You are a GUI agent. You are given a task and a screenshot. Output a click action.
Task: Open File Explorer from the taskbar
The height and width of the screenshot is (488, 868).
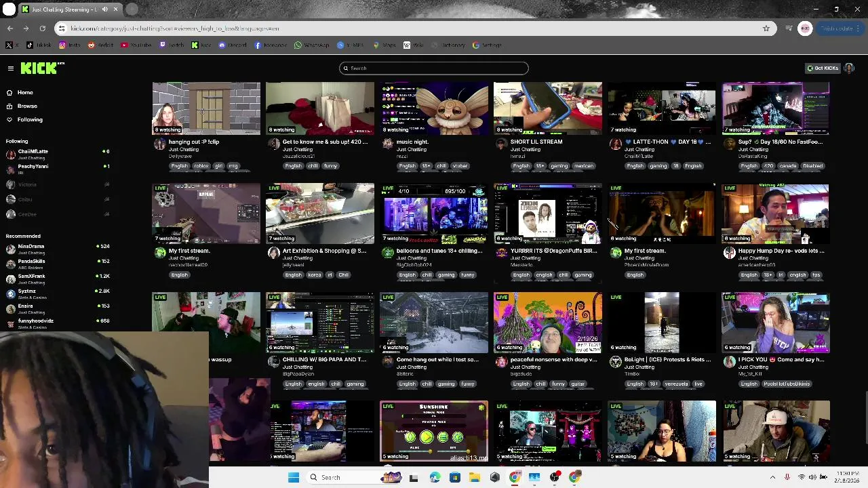475,477
